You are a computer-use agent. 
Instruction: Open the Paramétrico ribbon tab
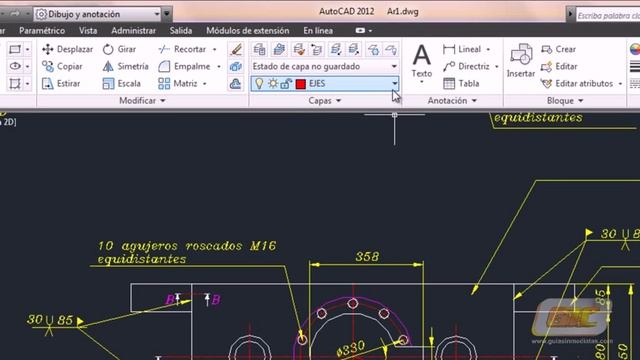42,31
